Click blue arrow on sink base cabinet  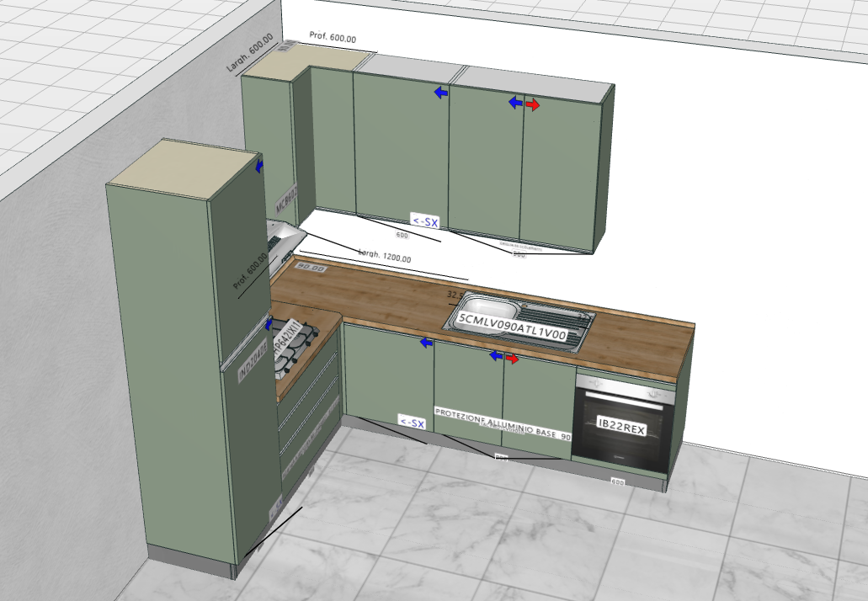pyautogui.click(x=497, y=358)
